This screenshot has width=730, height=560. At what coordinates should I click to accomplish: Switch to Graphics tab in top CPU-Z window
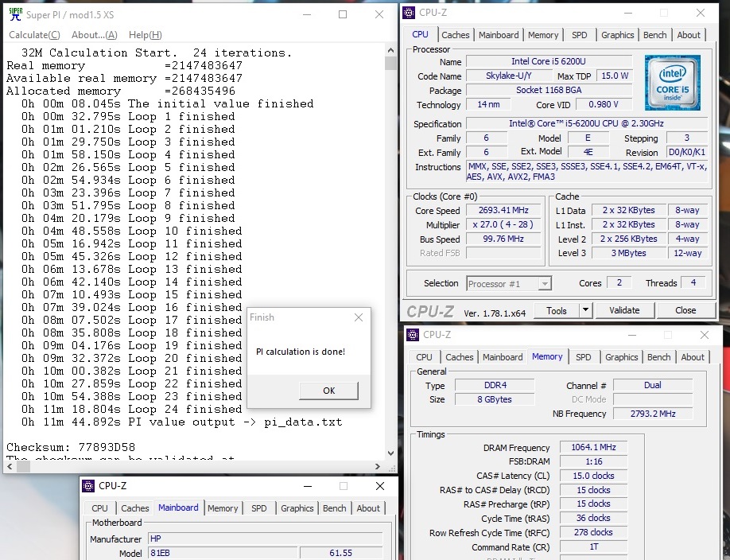pos(617,35)
